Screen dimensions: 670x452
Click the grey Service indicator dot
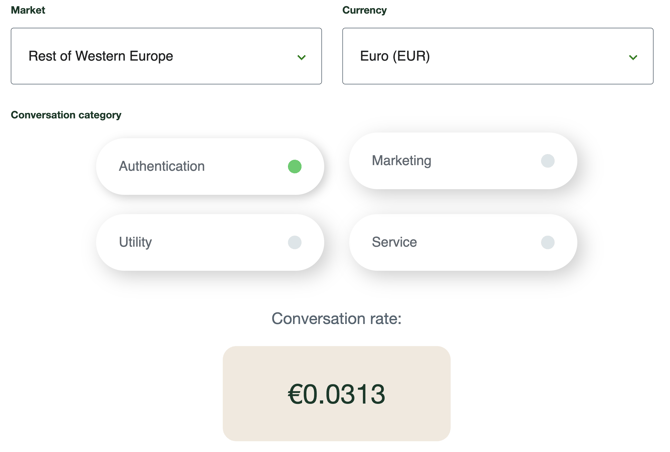pyautogui.click(x=547, y=242)
